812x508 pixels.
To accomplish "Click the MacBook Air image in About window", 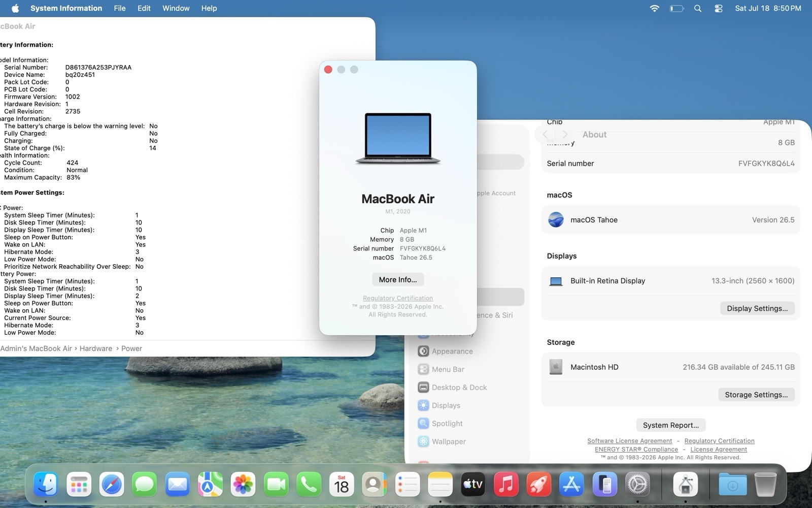I will click(x=398, y=138).
